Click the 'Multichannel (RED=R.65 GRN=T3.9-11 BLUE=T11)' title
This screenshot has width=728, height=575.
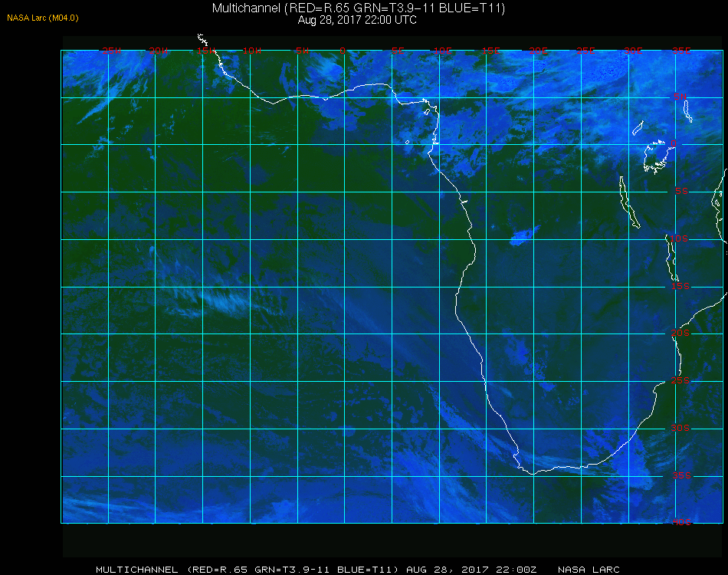pyautogui.click(x=359, y=8)
